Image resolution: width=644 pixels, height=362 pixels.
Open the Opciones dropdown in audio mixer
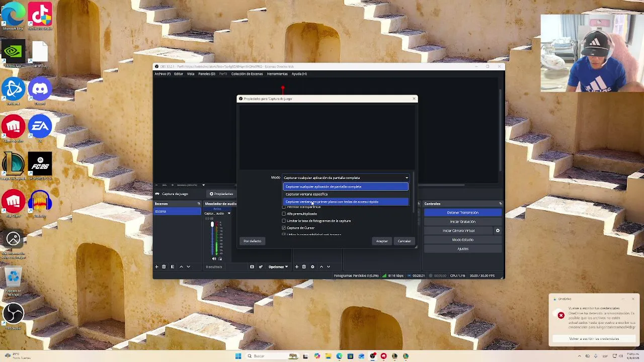point(278,267)
